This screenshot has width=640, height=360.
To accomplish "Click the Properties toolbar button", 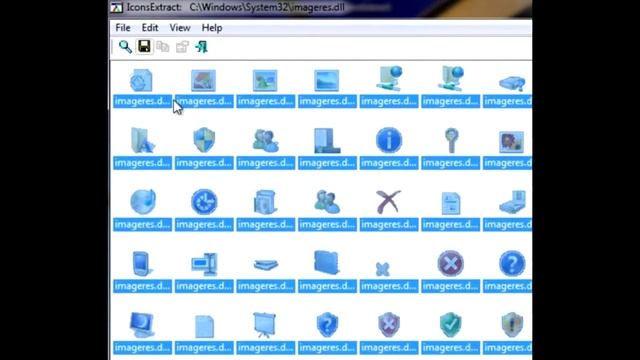I will (x=182, y=47).
